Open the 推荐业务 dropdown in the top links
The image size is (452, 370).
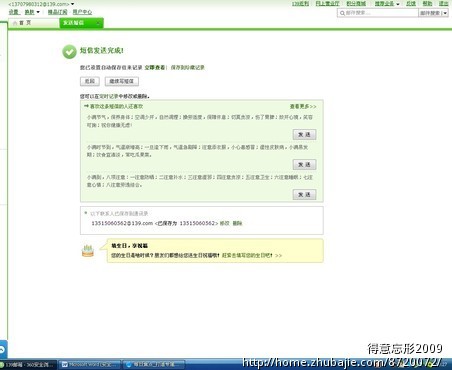387,4
